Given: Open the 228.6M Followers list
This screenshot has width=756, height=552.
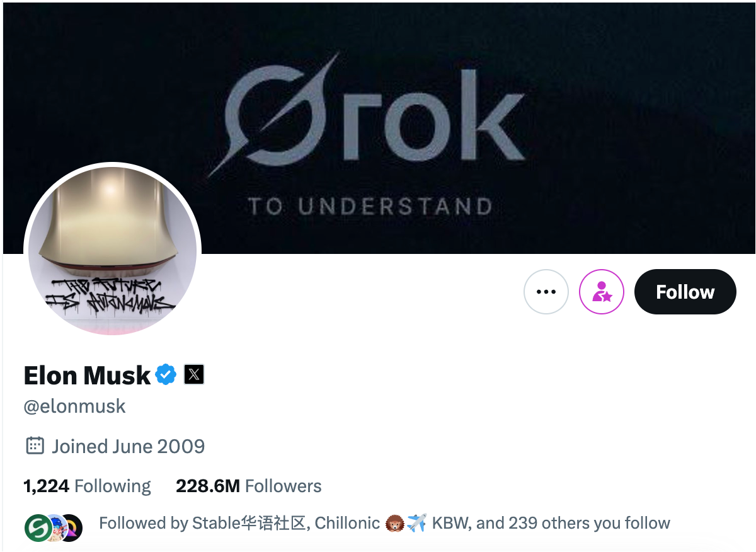Looking at the screenshot, I should click(x=248, y=486).
